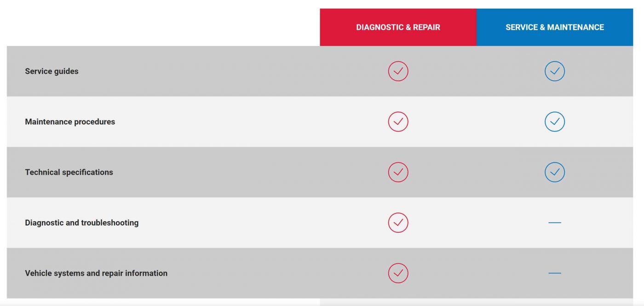Click blue checkmark for Technical specifications
644x306 pixels.
555,172
